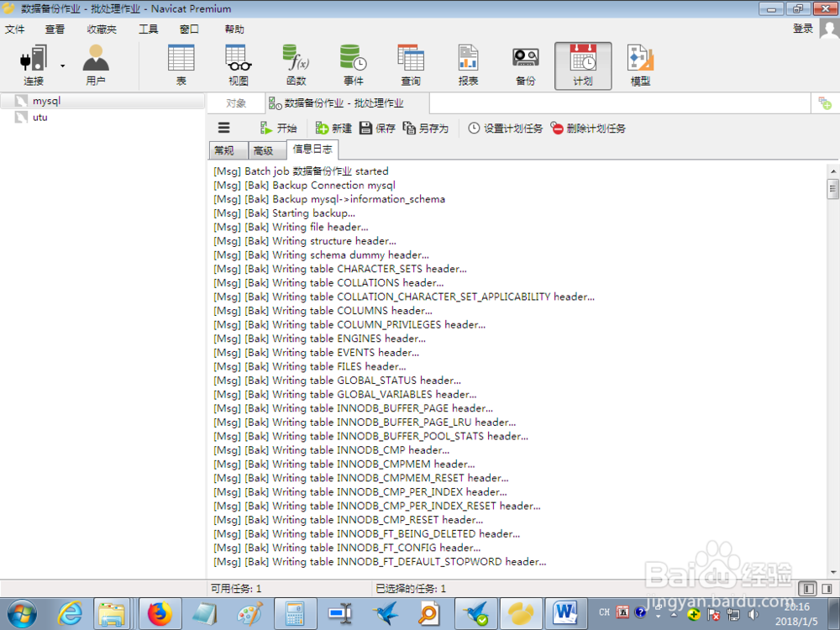Viewport: 840px width, 630px height.
Task: Click the 20:16 clock in the system tray
Action: [797, 606]
